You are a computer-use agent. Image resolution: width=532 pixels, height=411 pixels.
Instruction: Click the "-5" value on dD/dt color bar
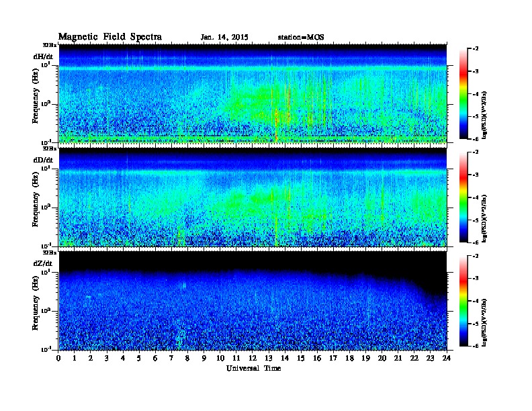click(x=476, y=220)
